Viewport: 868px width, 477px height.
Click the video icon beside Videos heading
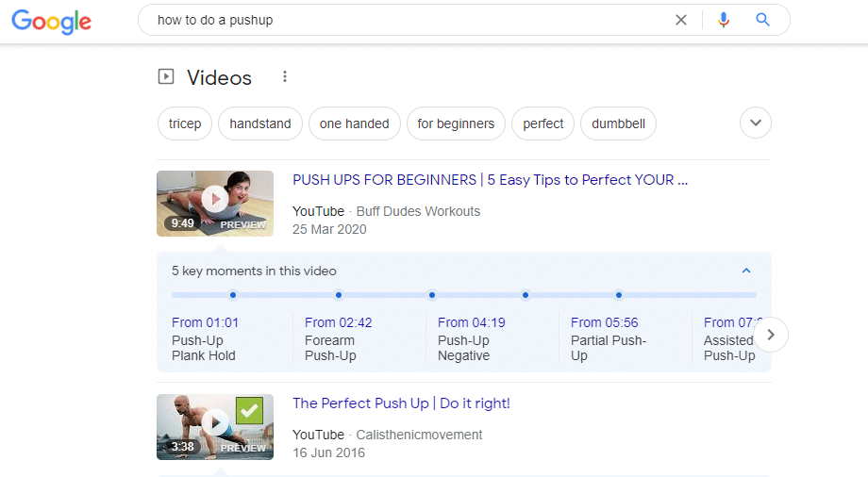[x=166, y=77]
